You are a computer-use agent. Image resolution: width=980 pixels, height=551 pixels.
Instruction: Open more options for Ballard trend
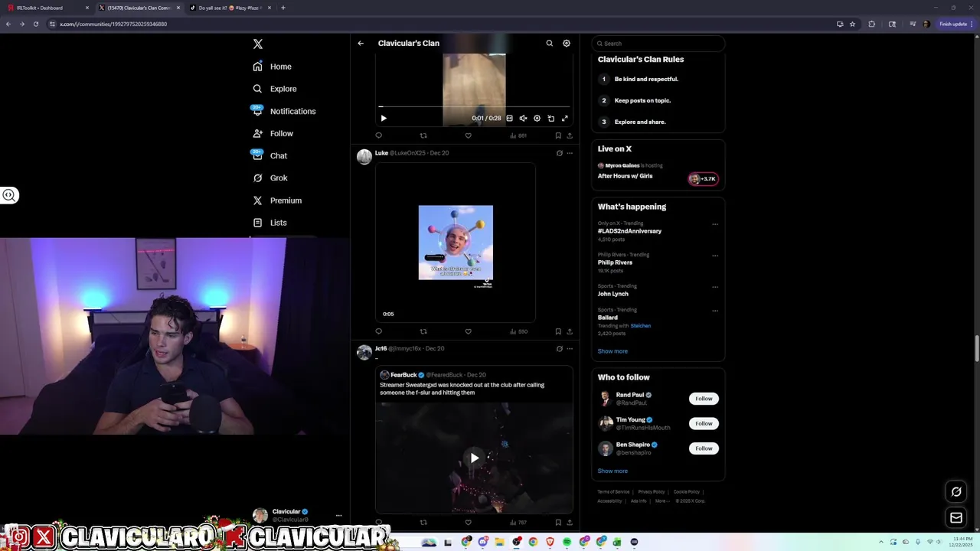click(715, 311)
